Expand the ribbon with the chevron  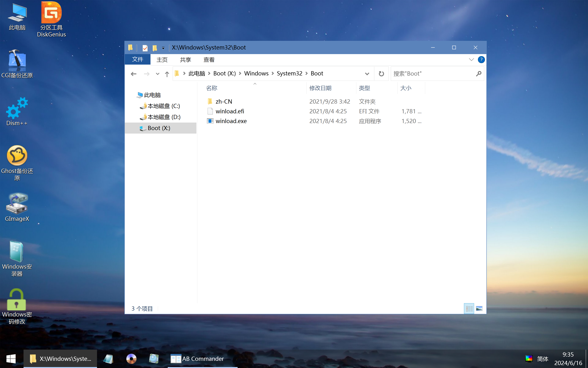click(471, 60)
